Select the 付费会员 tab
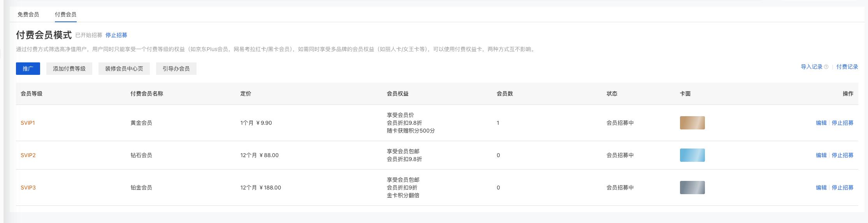This screenshot has width=868, height=223. (x=65, y=14)
